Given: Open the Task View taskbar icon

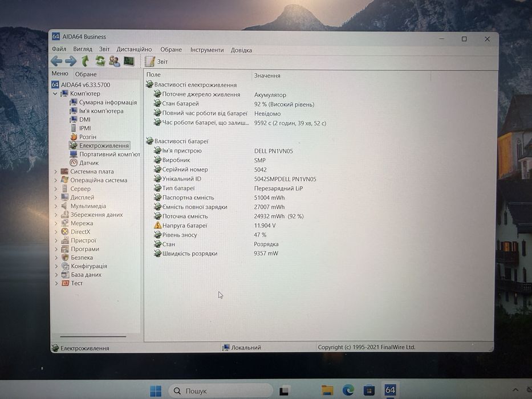Looking at the screenshot, I should 284,391.
